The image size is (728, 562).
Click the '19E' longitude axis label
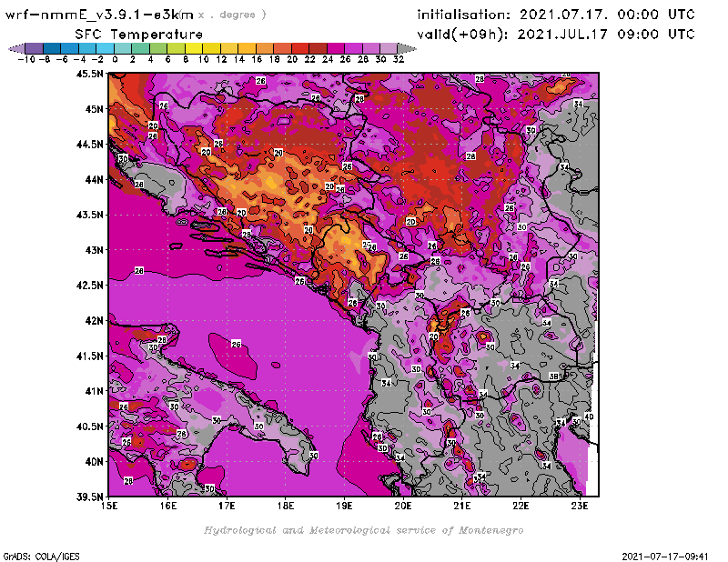coord(344,507)
